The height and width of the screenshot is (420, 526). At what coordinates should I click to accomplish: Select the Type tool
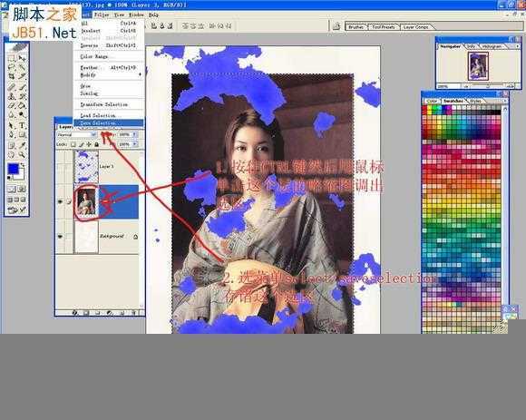click(22, 125)
